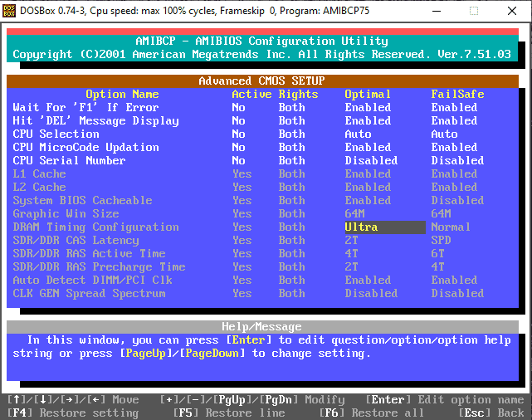This screenshot has width=532, height=420.
Task: Click Rights value 'Both' for CLK GEN Spread Spectrum
Action: tap(292, 293)
